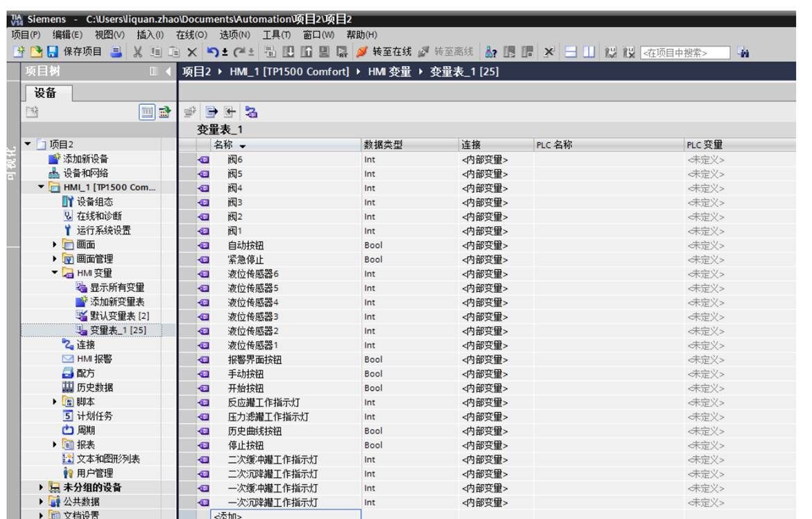Sort by the 名称 column header
The width and height of the screenshot is (812, 519).
(229, 145)
